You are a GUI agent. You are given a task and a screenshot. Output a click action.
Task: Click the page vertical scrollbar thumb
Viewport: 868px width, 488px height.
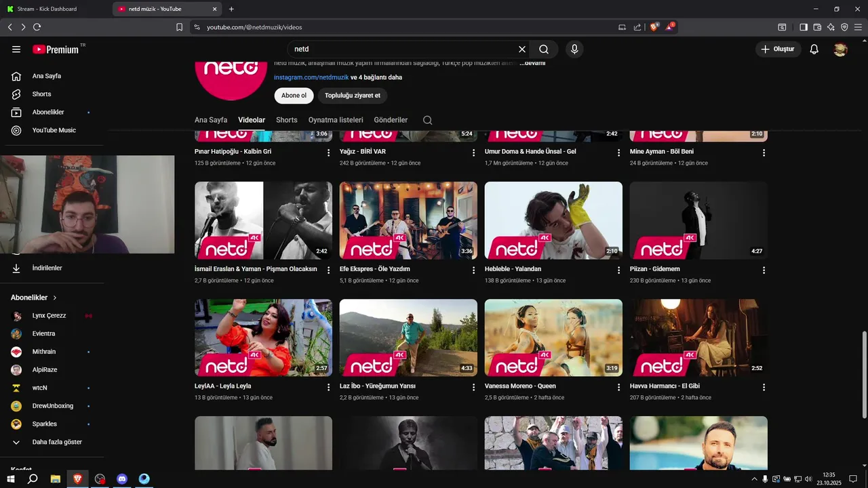tap(863, 375)
